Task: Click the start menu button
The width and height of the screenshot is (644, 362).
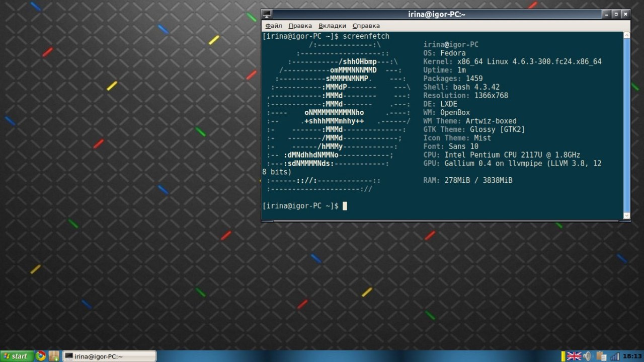Action: click(17, 356)
